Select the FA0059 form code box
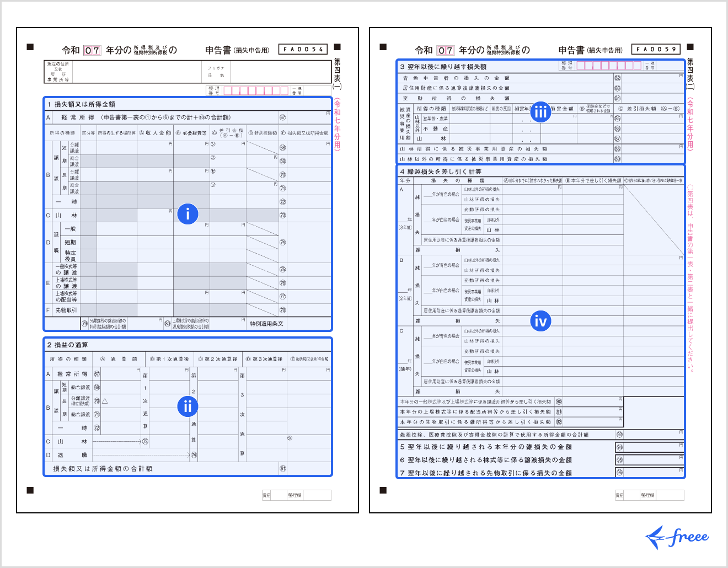This screenshot has width=728, height=568. coord(656,49)
